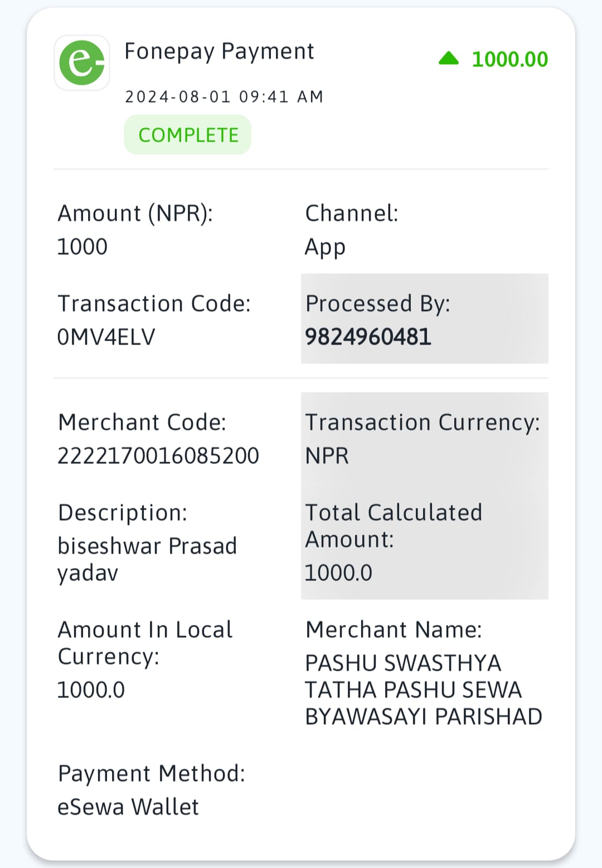The image size is (602, 868).
Task: Tap the eSewa Wallet payment method
Action: (128, 807)
